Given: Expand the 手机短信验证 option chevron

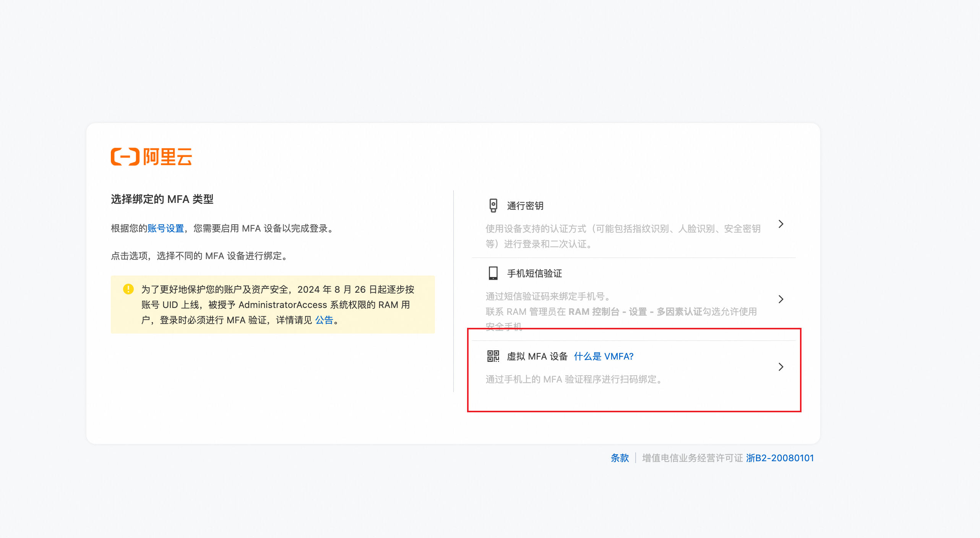Looking at the screenshot, I should 781,299.
